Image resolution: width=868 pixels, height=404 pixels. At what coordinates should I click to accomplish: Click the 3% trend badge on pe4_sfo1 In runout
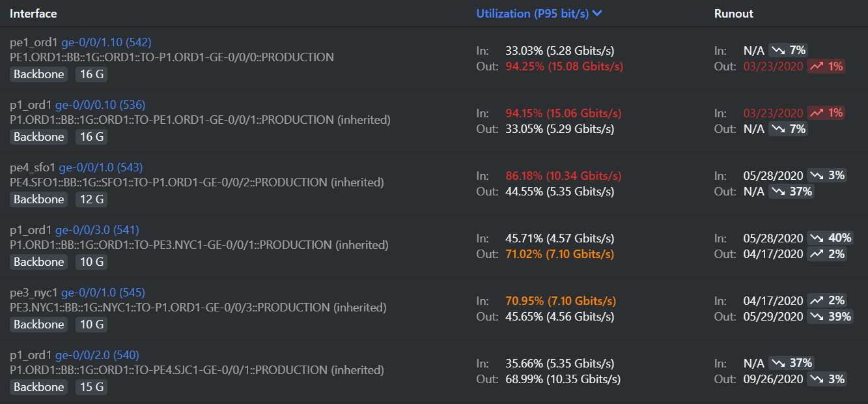(x=827, y=176)
